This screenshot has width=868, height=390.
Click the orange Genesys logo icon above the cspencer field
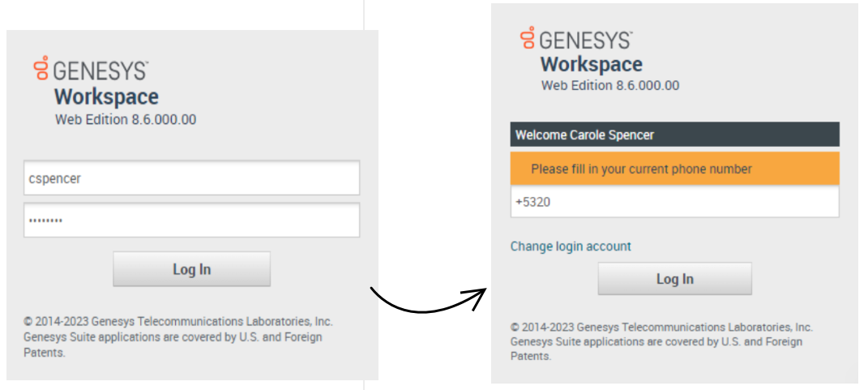(x=41, y=68)
